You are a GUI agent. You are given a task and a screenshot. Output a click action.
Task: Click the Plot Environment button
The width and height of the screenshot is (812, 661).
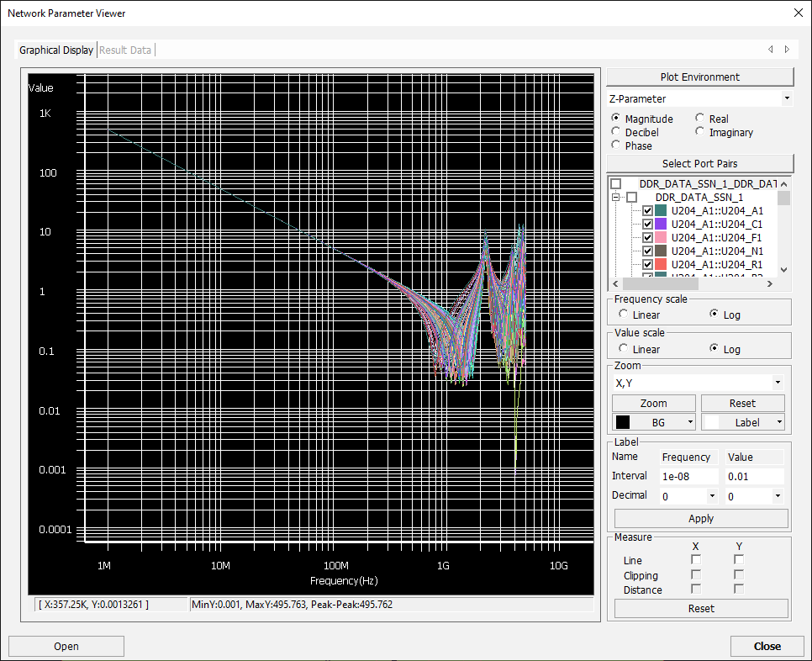(699, 77)
